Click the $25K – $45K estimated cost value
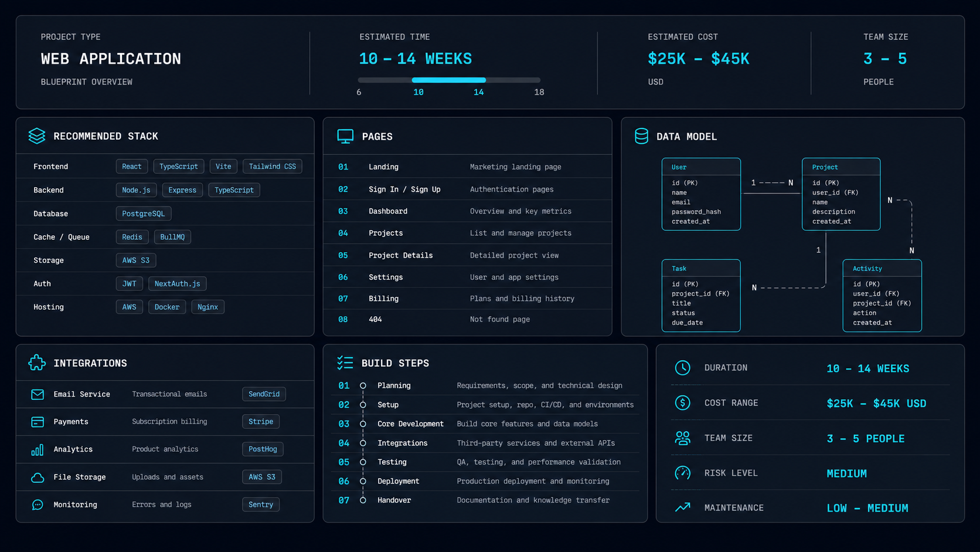This screenshot has height=552, width=980. [699, 59]
